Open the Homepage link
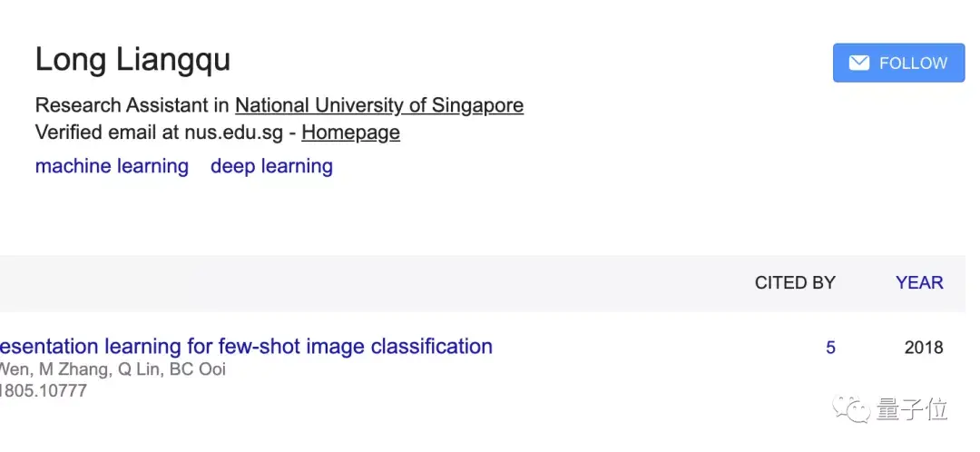 point(350,133)
